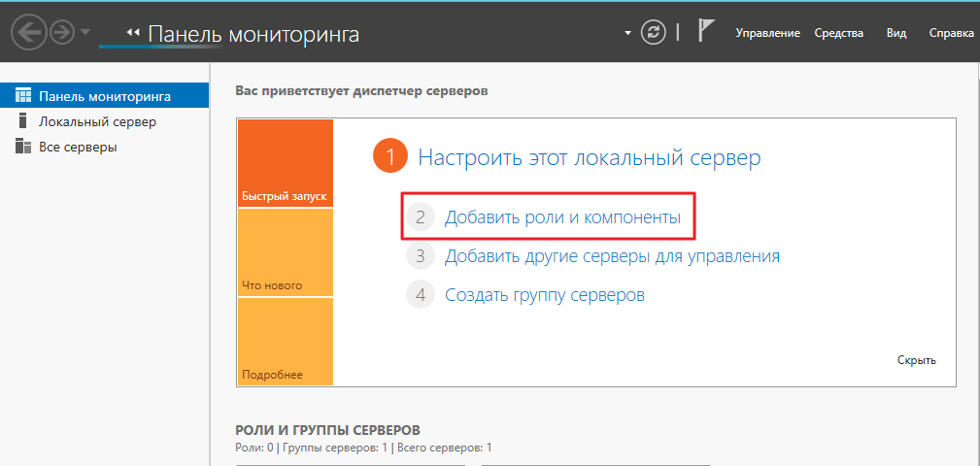Open the navigation history dropdown arrow

85,32
